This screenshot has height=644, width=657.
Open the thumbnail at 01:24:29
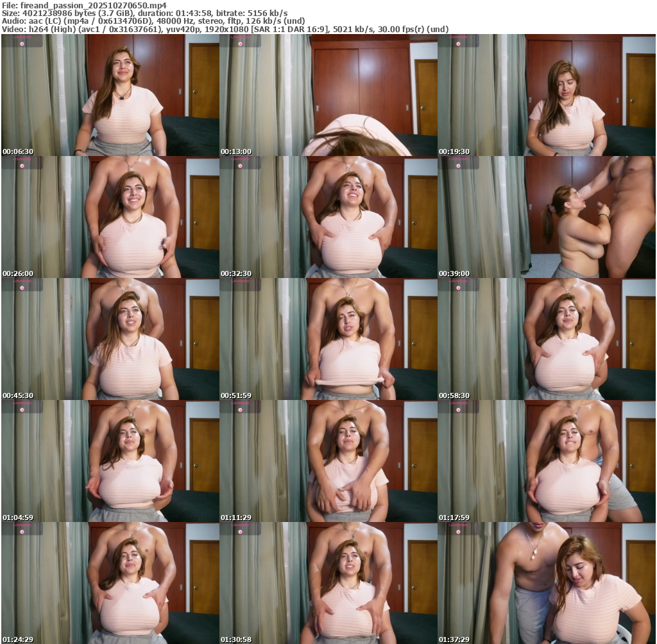(x=110, y=582)
